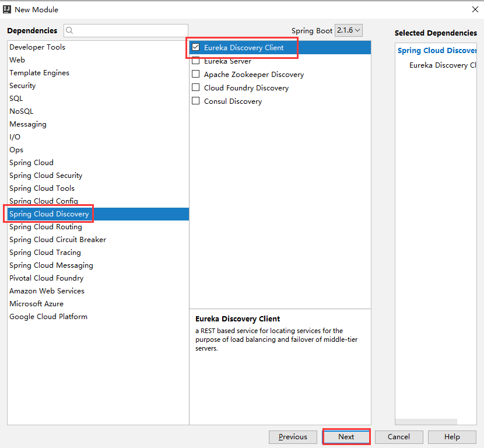The width and height of the screenshot is (484, 448).
Task: Choose the Security category
Action: pos(98,86)
